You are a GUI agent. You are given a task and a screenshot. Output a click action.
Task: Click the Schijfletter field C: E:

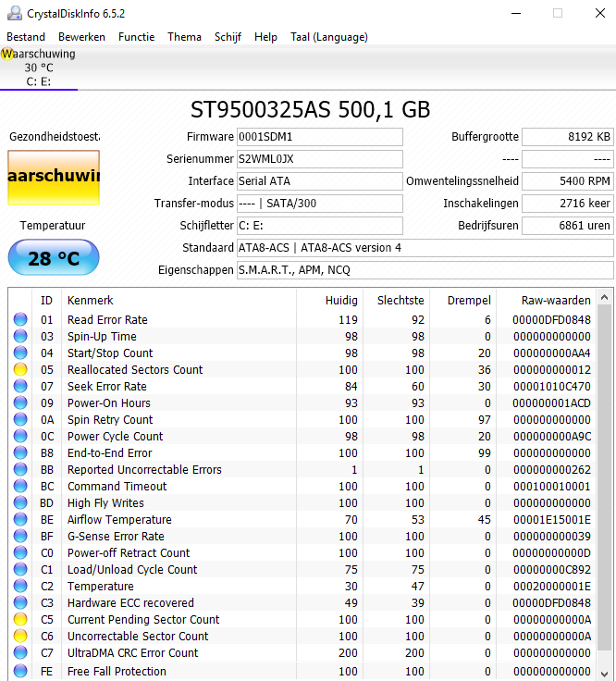[319, 226]
